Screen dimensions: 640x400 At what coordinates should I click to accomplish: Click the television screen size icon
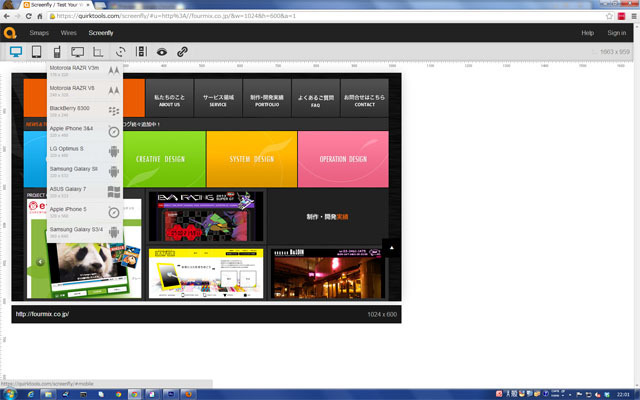point(77,52)
